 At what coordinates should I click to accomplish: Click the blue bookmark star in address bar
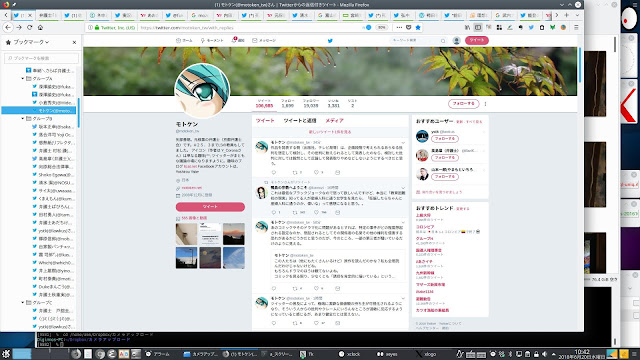[418, 27]
